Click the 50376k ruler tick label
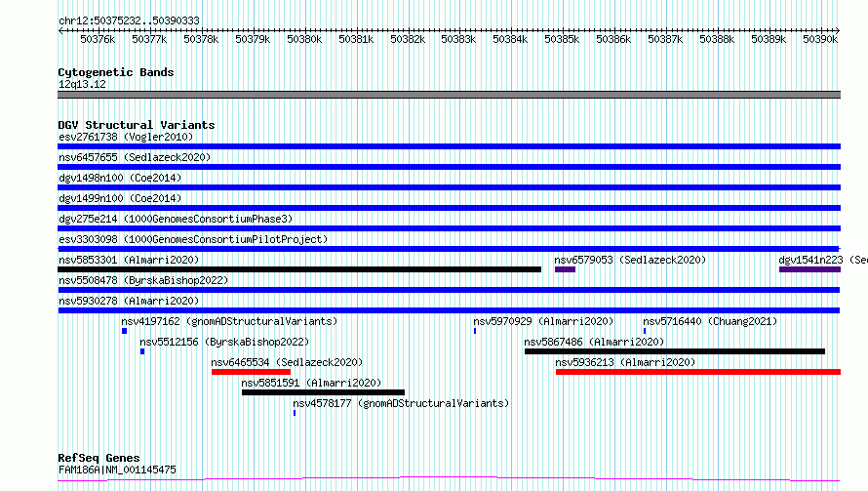Screen dimensions: 868x491 [x=98, y=39]
